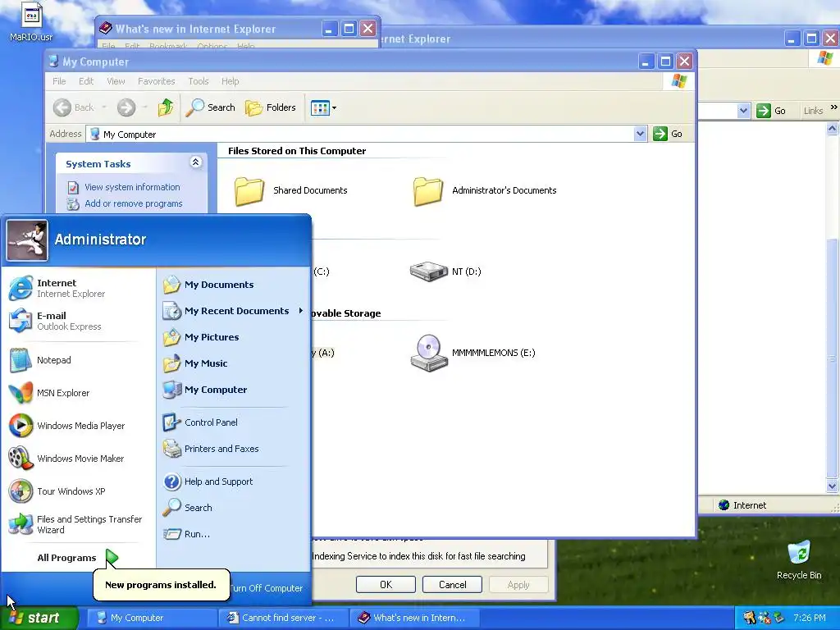
Task: Click Turn Off Computer
Action: click(267, 588)
